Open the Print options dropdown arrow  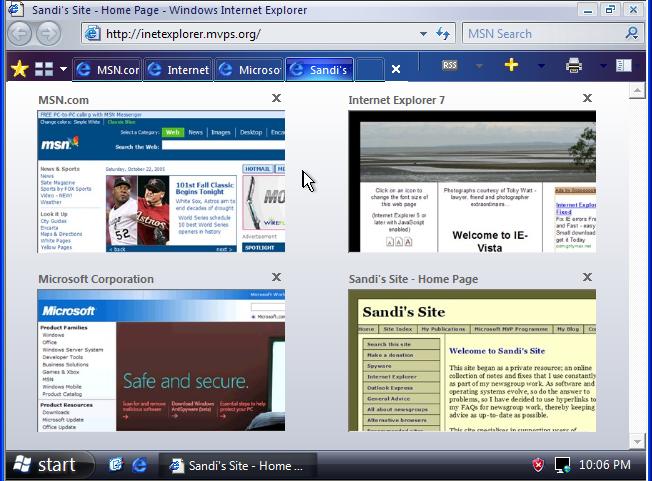click(603, 66)
